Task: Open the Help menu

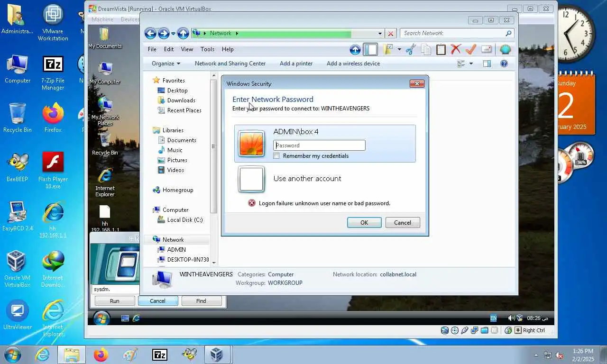Action: (x=228, y=49)
